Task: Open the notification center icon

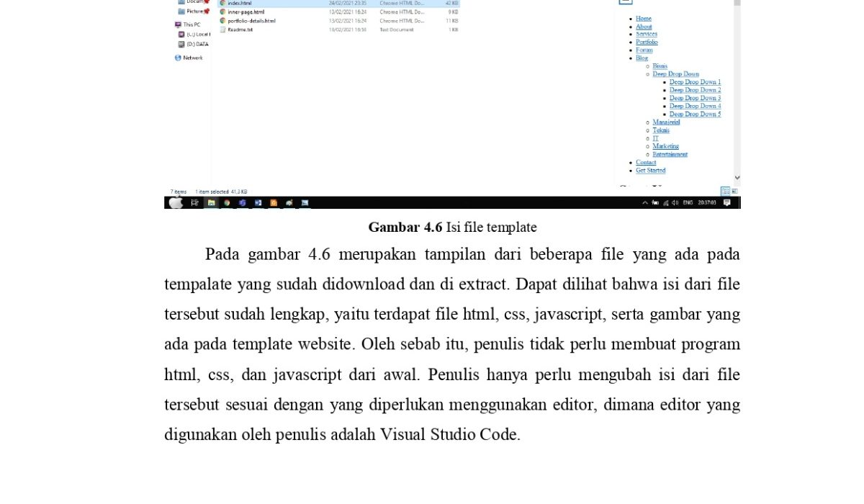Action: [x=727, y=203]
